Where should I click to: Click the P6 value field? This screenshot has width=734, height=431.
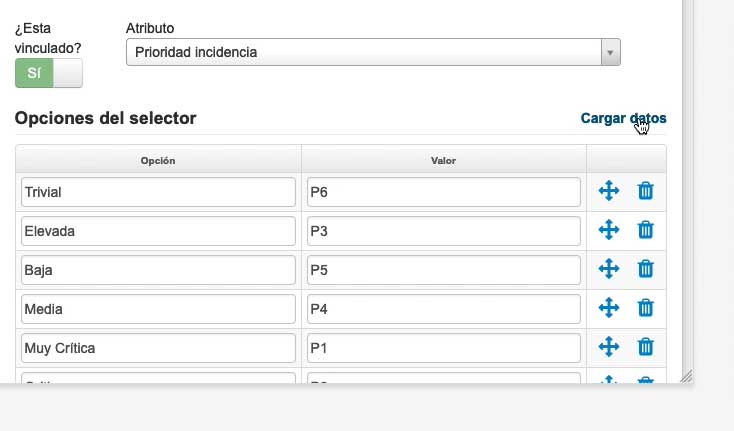coord(444,192)
